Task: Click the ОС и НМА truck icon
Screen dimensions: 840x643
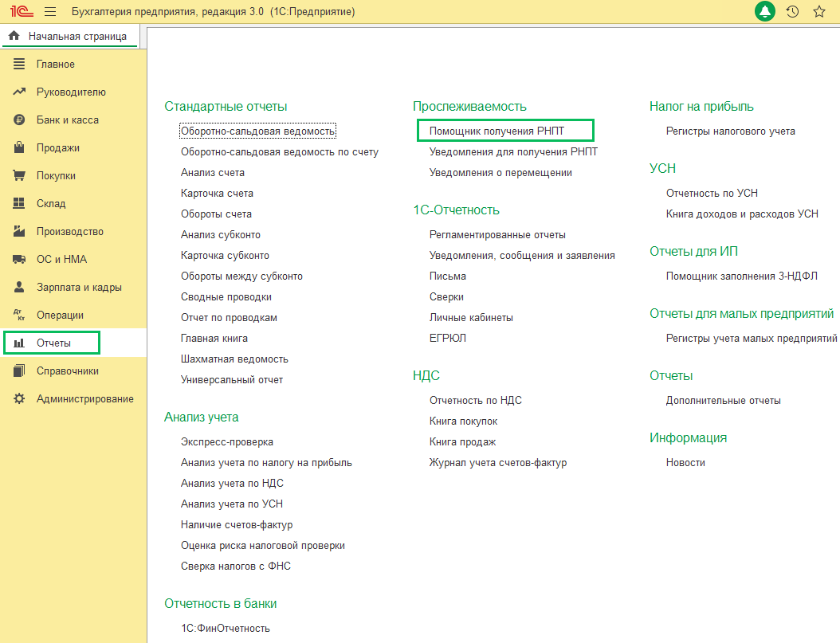Action: click(x=19, y=259)
